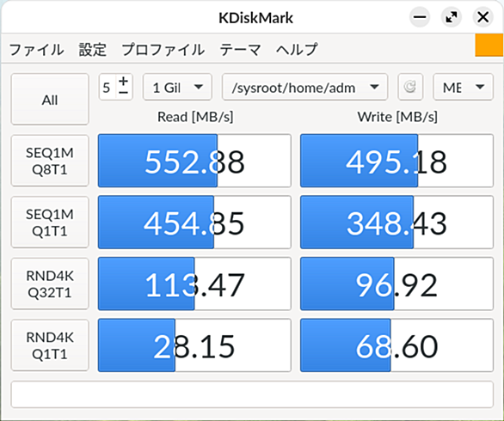
Task: Minimize the KDiskMark window
Action: pyautogui.click(x=420, y=17)
